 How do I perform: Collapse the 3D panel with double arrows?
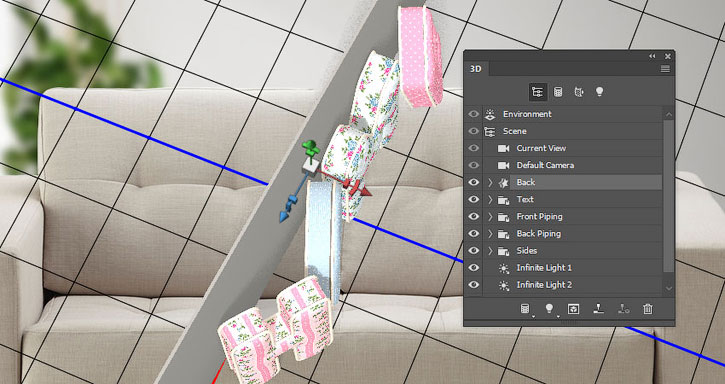click(x=652, y=56)
